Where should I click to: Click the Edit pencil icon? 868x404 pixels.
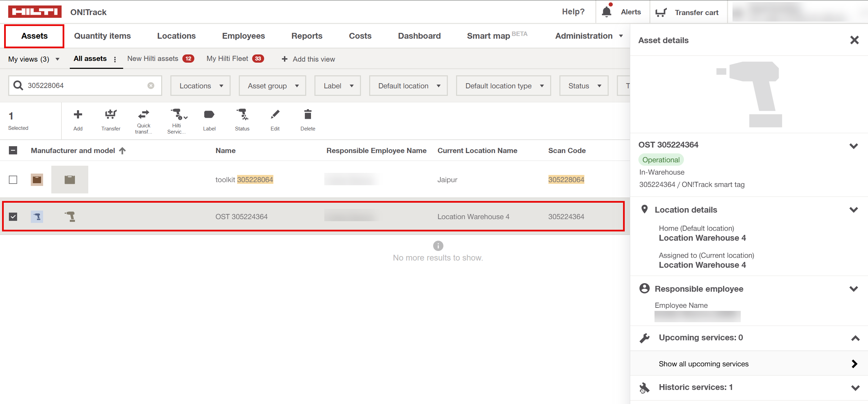(275, 115)
